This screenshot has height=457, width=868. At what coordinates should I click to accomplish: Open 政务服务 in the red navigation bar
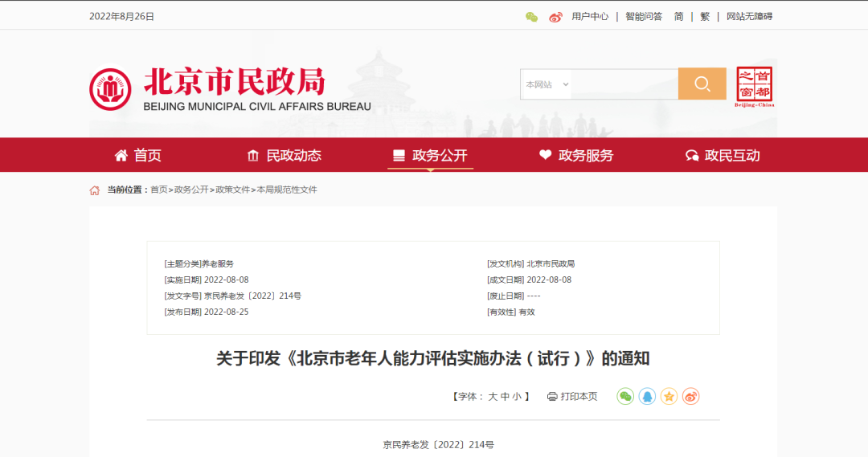click(x=575, y=156)
